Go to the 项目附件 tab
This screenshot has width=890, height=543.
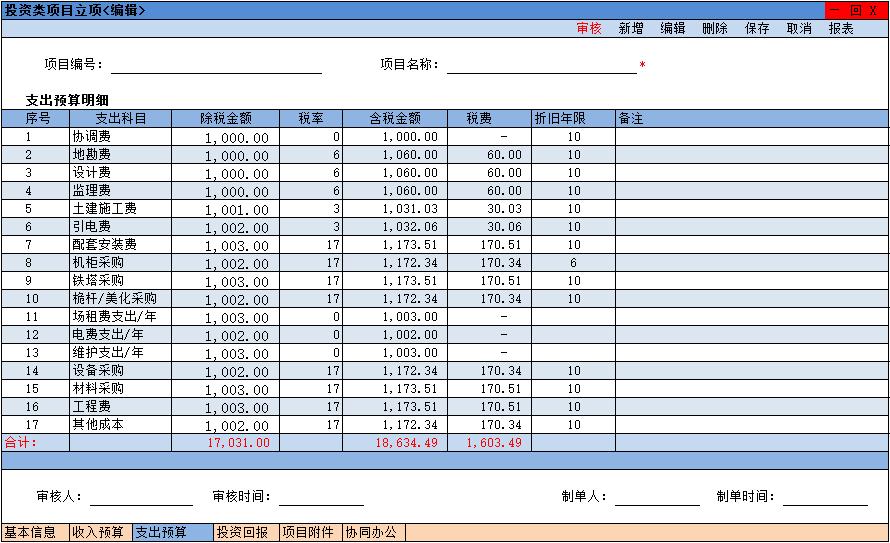click(308, 532)
